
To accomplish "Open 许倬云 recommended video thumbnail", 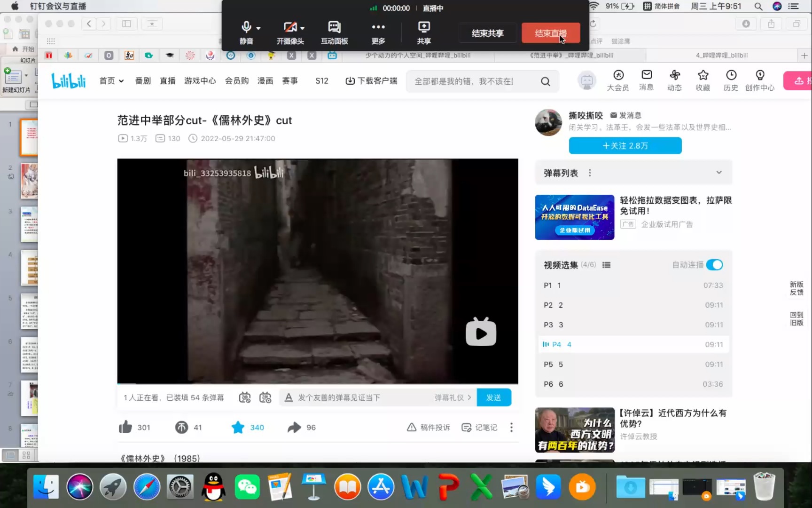I will tap(575, 430).
